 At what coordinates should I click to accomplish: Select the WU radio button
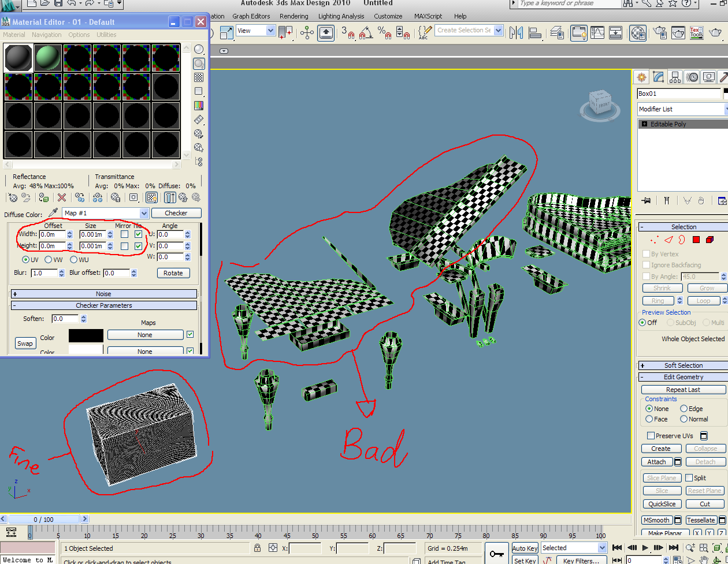pos(73,260)
